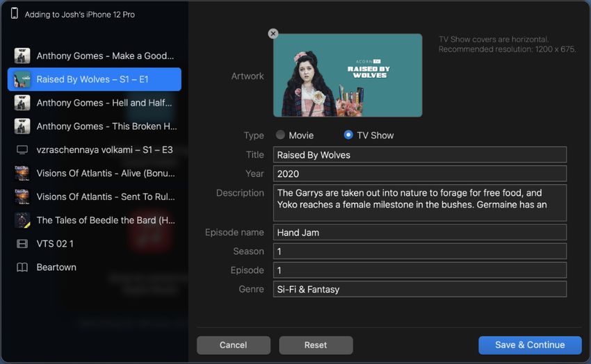591x364 pixels.
Task: Select the TV Show type radio button
Action: point(348,135)
